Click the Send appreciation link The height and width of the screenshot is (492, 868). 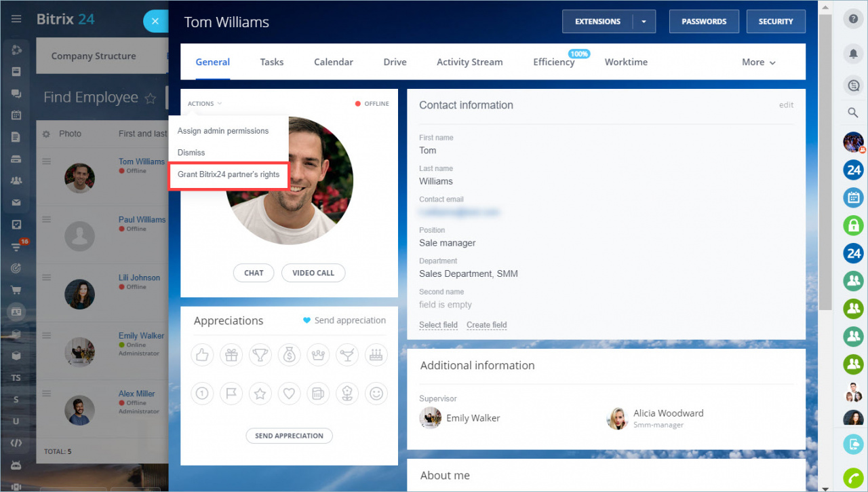(344, 320)
